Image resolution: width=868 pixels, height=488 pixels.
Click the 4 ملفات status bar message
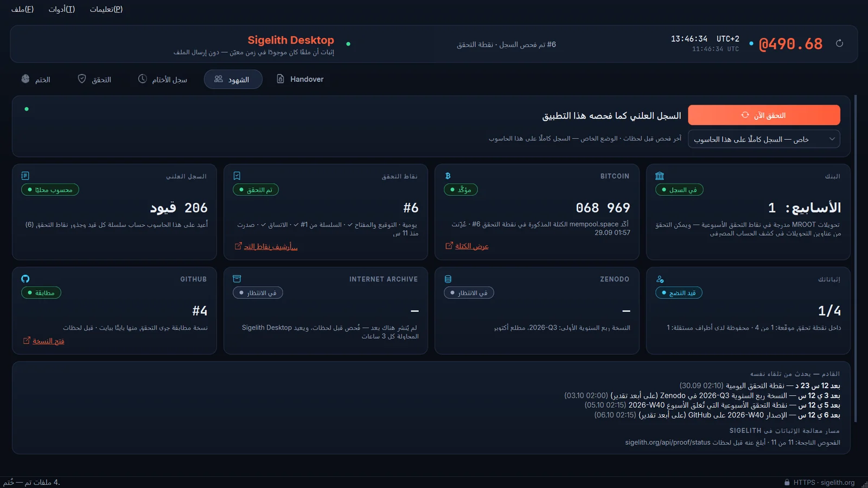click(x=32, y=482)
